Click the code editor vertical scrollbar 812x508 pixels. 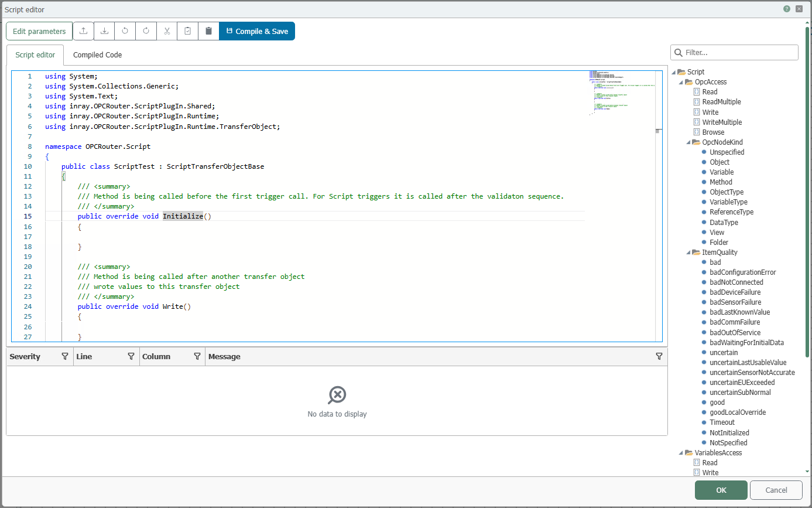659,206
